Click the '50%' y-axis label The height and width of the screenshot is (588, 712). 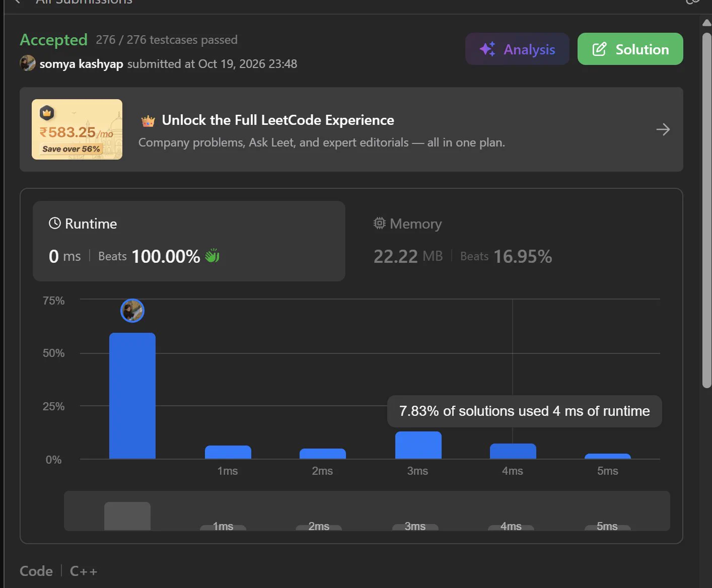(53, 353)
